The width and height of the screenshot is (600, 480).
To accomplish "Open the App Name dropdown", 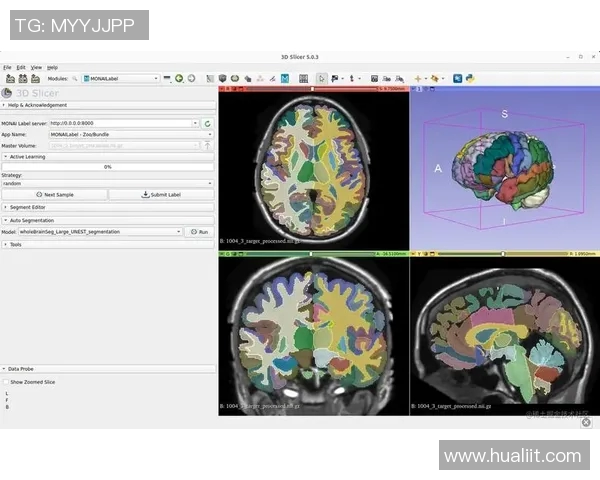I will [131, 134].
